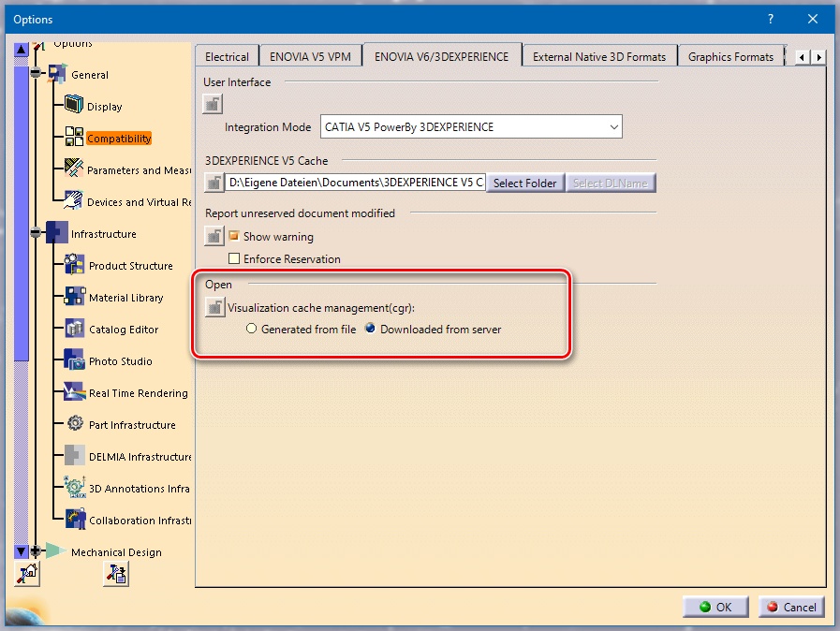Click the Collaboration Infrastructure icon

point(75,519)
